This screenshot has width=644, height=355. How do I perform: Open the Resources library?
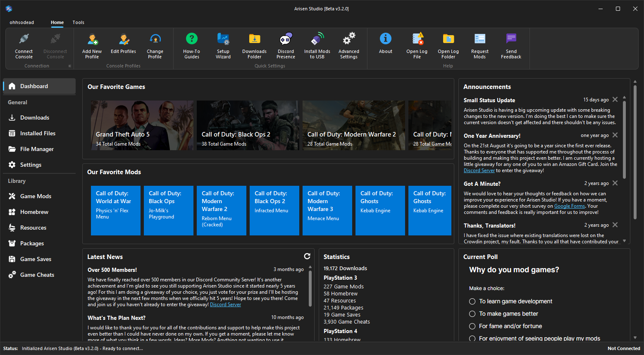[39, 228]
